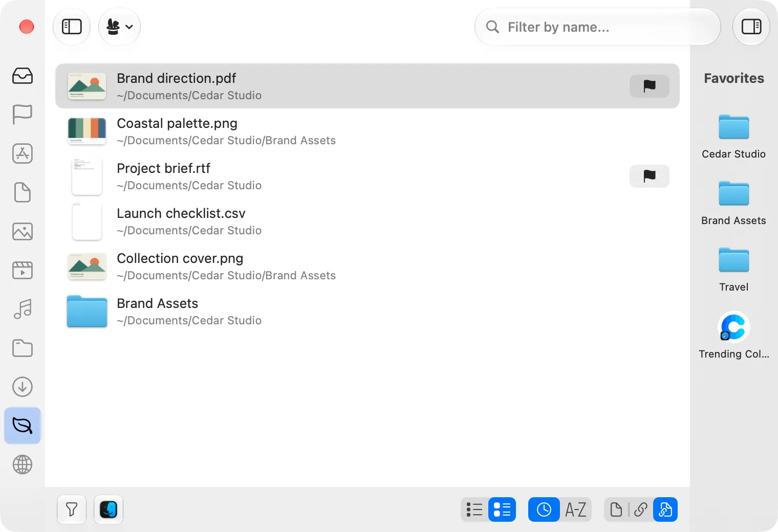The width and height of the screenshot is (778, 532).
Task: Select the globe sidebar icon
Action: (x=23, y=464)
